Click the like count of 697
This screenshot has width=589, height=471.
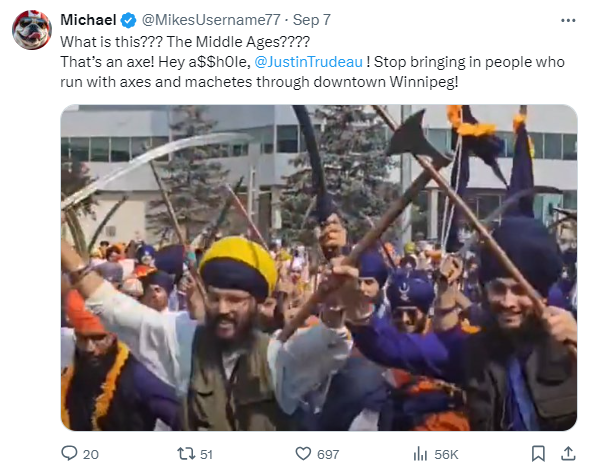[328, 454]
